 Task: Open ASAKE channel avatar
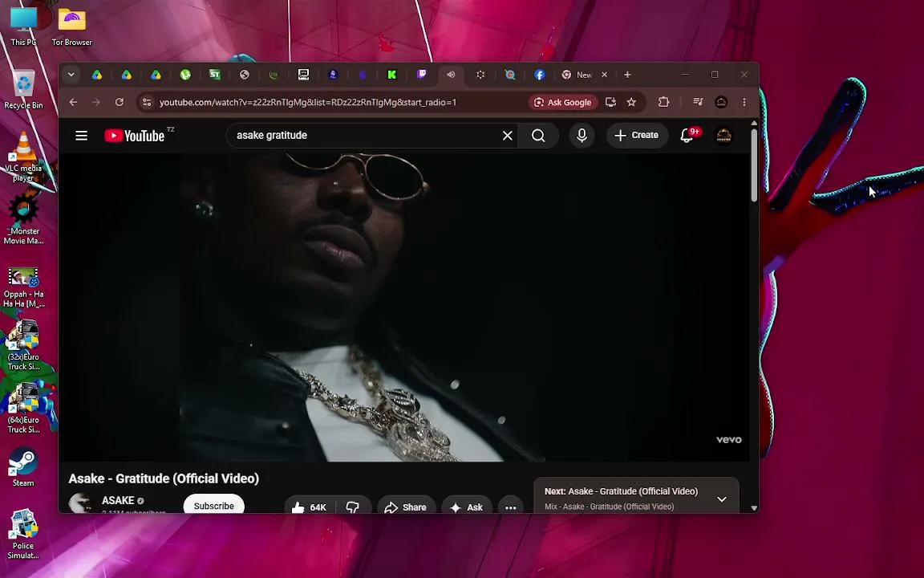80,503
